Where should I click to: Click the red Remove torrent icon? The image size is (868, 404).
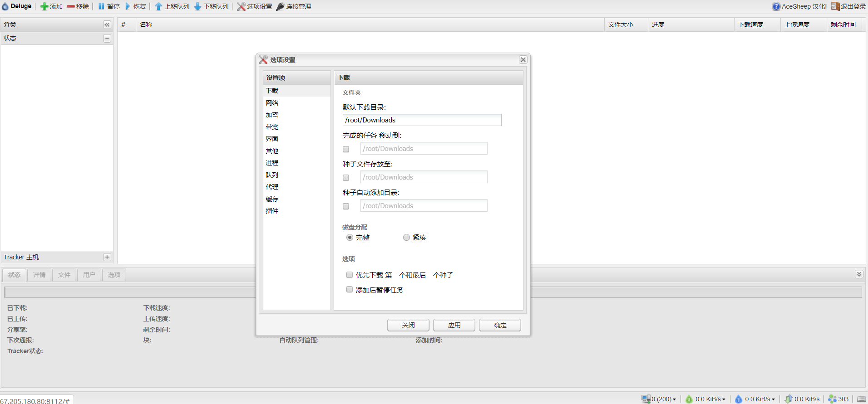[71, 6]
